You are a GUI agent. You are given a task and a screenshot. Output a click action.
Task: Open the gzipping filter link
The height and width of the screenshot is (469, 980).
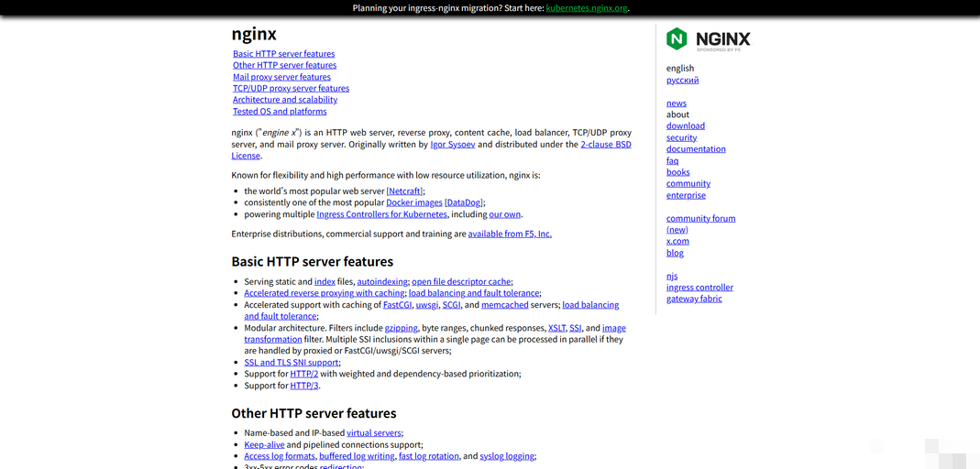402,328
